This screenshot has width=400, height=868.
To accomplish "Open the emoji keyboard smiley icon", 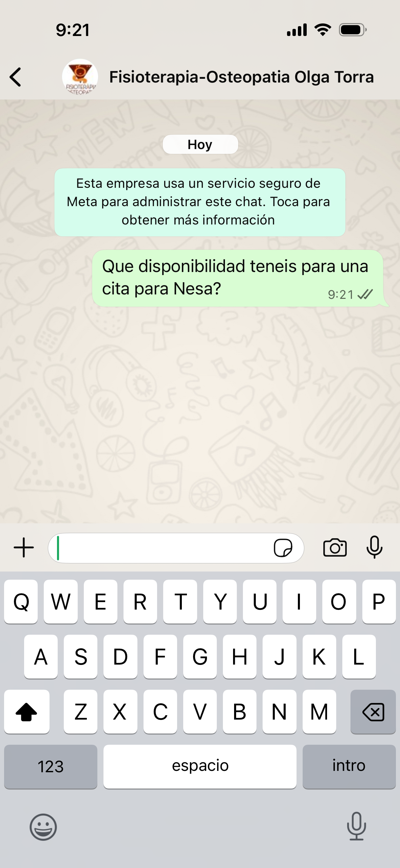I will tap(43, 827).
